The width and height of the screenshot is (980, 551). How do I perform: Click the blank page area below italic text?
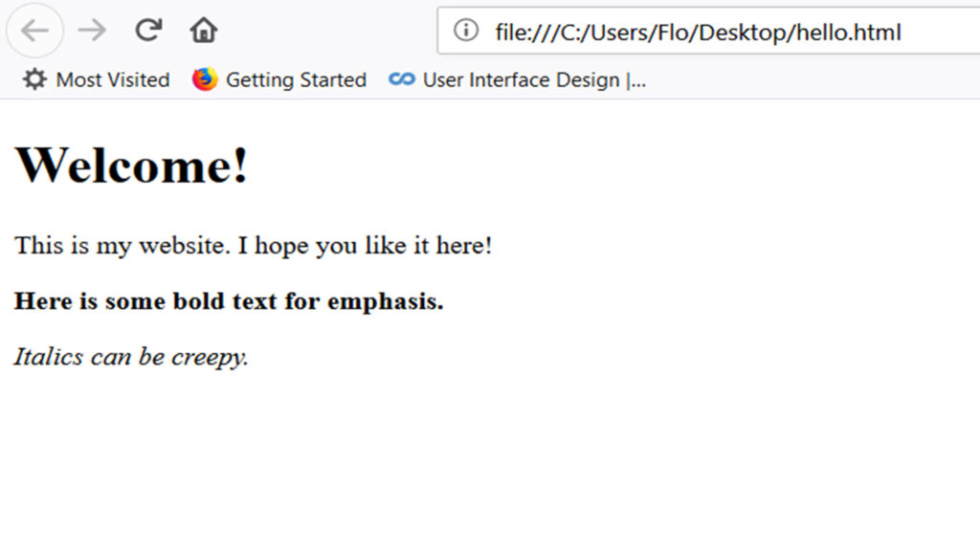(x=479, y=459)
